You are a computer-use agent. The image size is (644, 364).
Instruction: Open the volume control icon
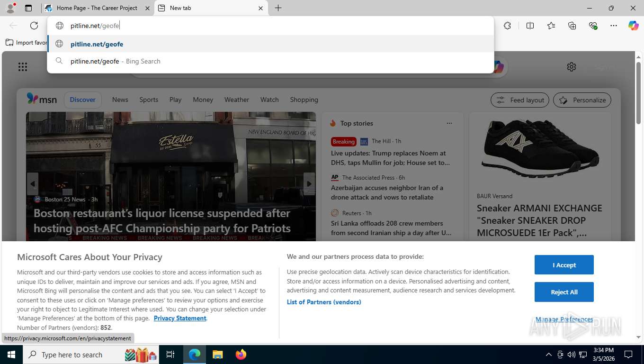[572, 355]
